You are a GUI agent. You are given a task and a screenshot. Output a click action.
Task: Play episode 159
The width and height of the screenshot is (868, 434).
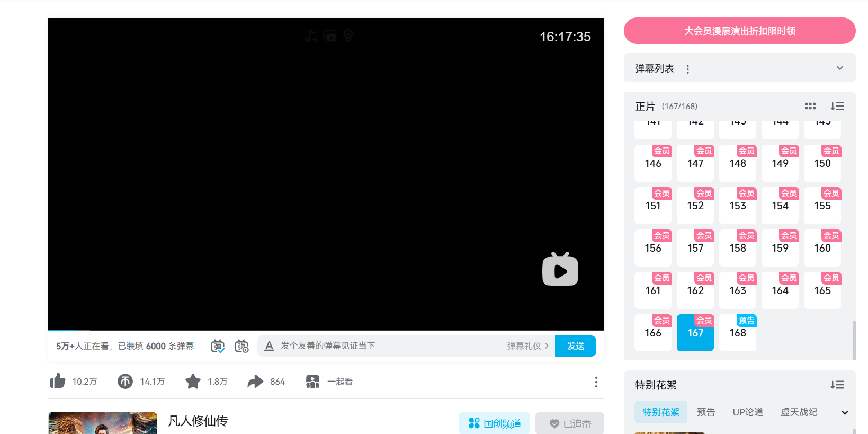(780, 248)
